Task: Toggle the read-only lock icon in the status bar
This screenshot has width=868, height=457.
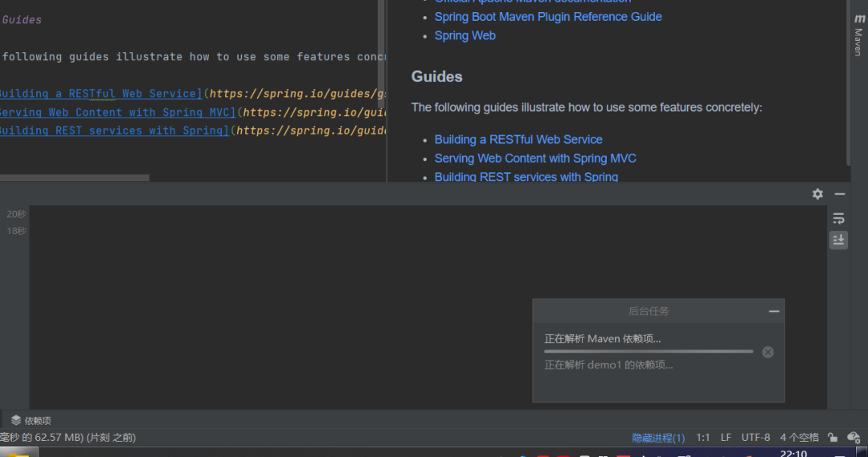Action: 833,438
